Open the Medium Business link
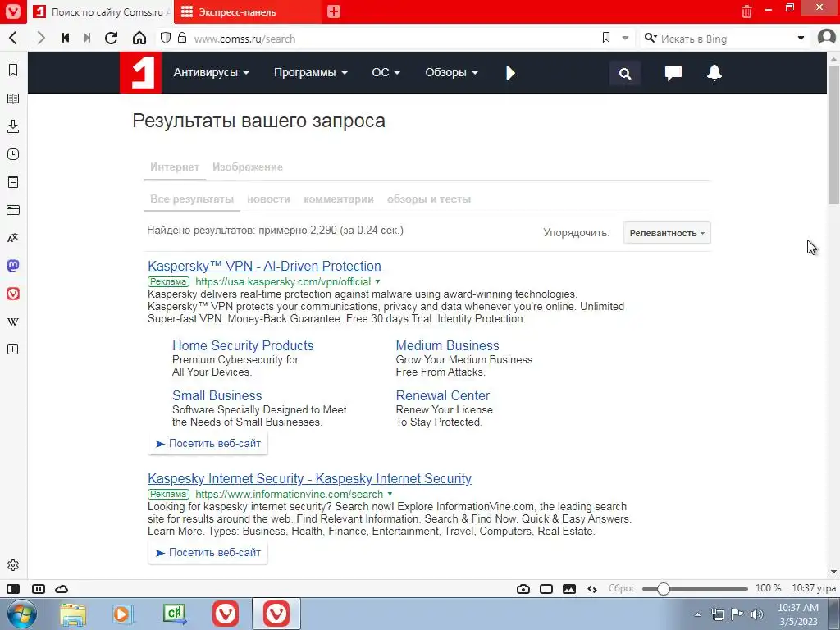840x630 pixels. click(447, 345)
